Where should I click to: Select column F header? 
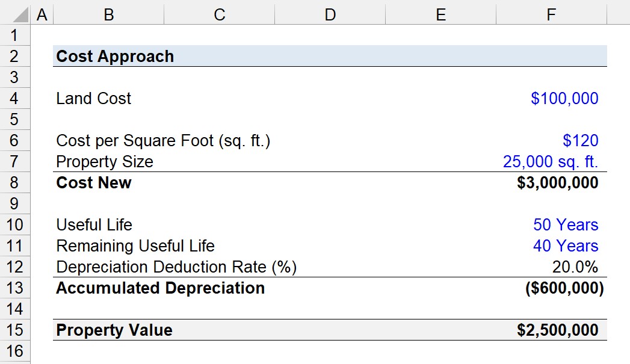tap(552, 14)
